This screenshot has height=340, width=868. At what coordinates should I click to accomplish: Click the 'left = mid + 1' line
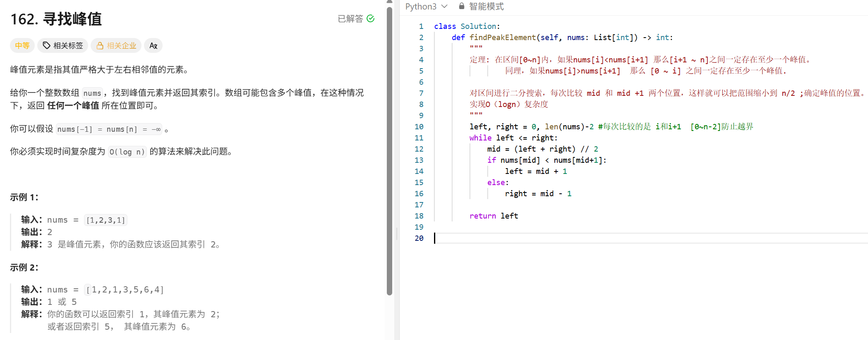tap(536, 171)
